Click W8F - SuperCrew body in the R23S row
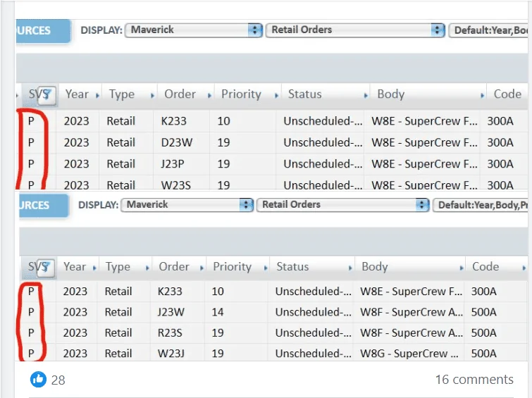Image resolution: width=532 pixels, height=398 pixels. point(412,333)
